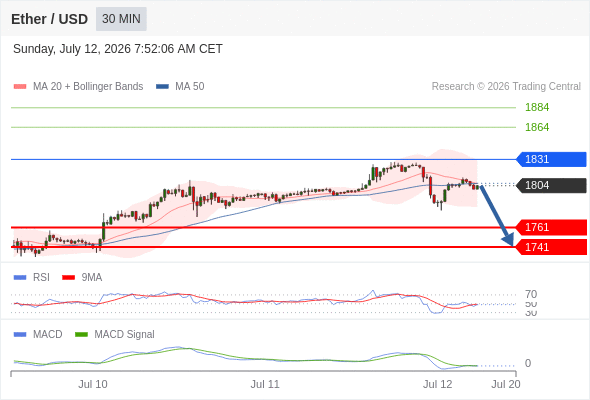Click the Jul 12 date axis label

[x=437, y=384]
